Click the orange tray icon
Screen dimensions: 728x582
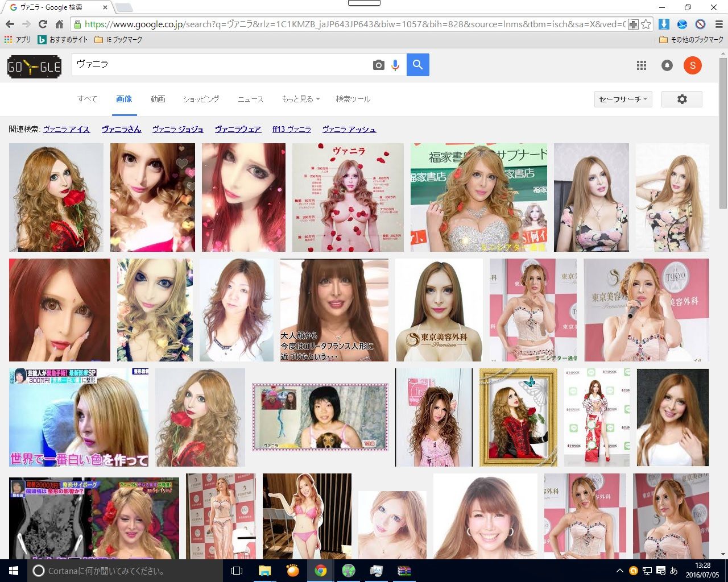[634, 571]
